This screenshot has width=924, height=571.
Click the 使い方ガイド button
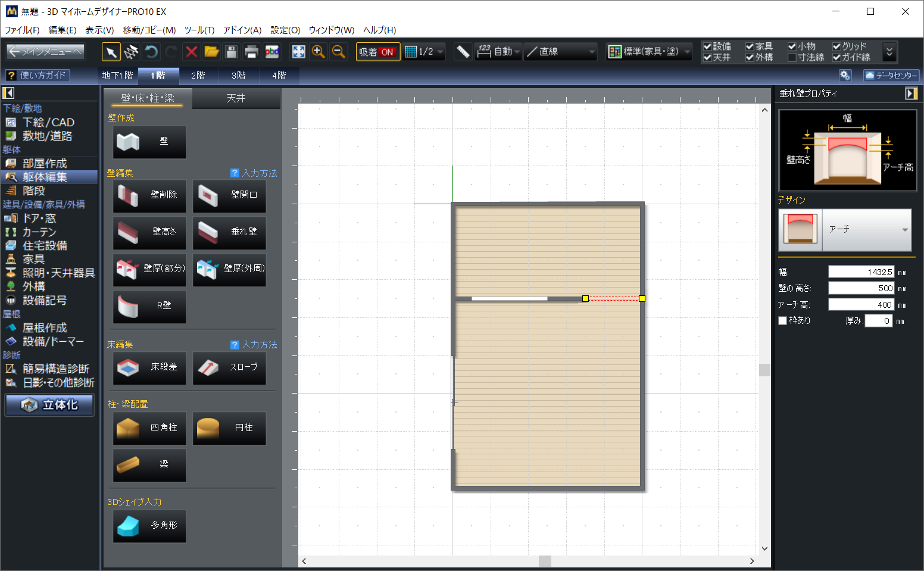[37, 76]
